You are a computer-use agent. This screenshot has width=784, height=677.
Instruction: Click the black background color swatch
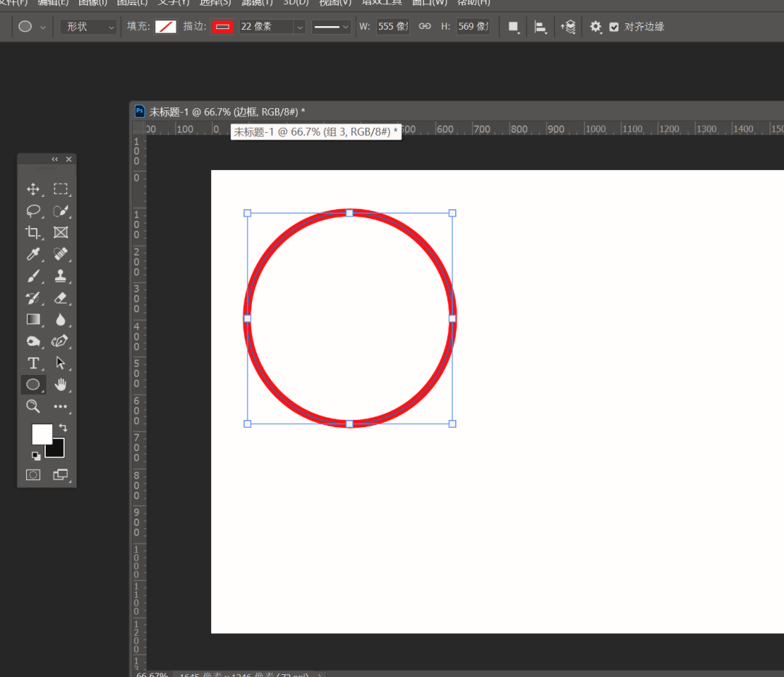point(57,450)
